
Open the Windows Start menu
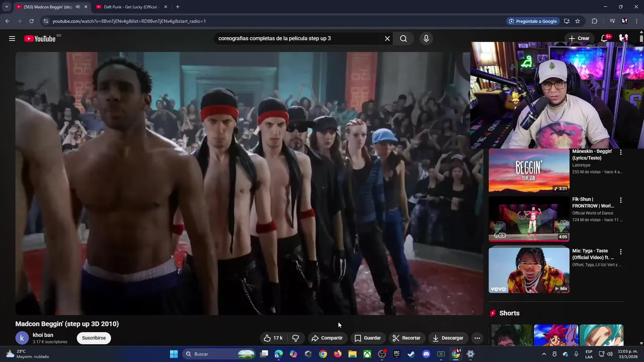(174, 354)
